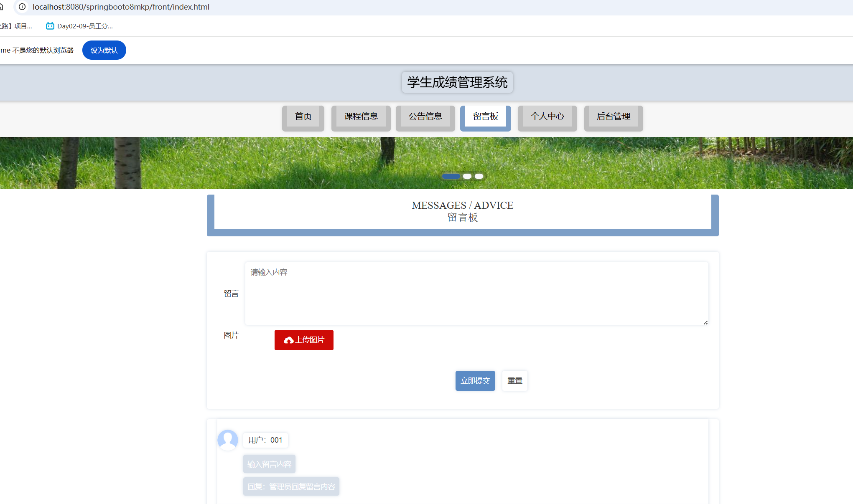Image resolution: width=853 pixels, height=504 pixels.
Task: Select the third carousel indicator dot
Action: pyautogui.click(x=479, y=176)
